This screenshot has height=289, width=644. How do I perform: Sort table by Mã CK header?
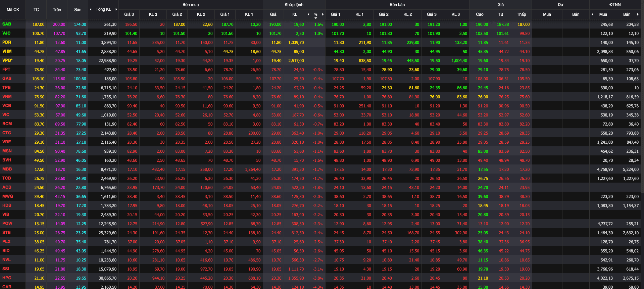[13, 10]
